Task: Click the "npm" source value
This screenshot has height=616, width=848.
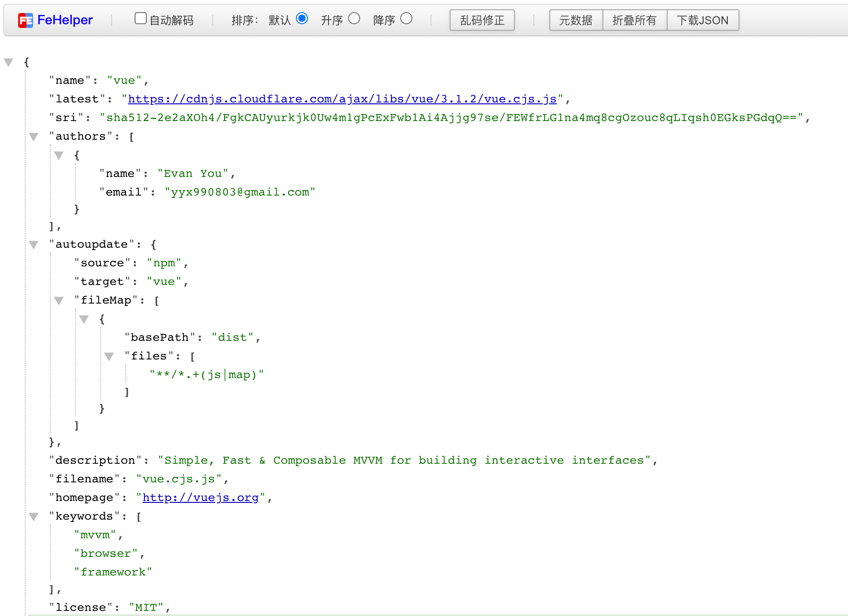Action: (x=164, y=263)
